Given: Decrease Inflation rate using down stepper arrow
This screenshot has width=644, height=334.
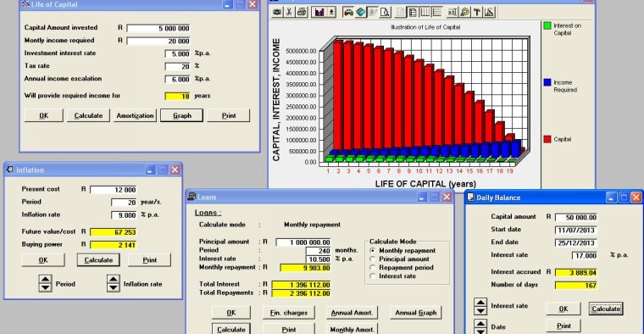Looking at the screenshot, I should (114, 288).
